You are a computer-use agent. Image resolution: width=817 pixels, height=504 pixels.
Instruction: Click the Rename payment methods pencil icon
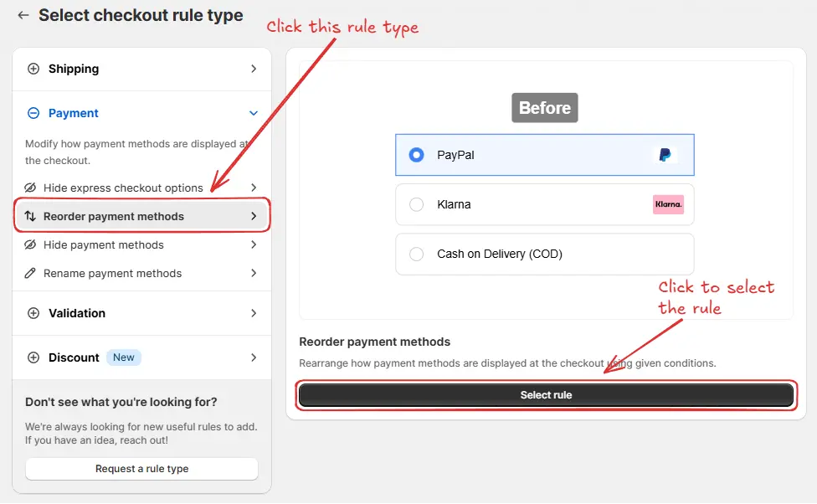coord(32,273)
